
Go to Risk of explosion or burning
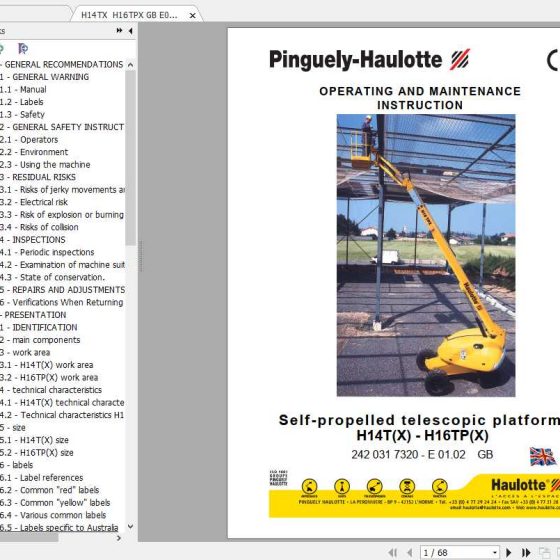click(62, 215)
